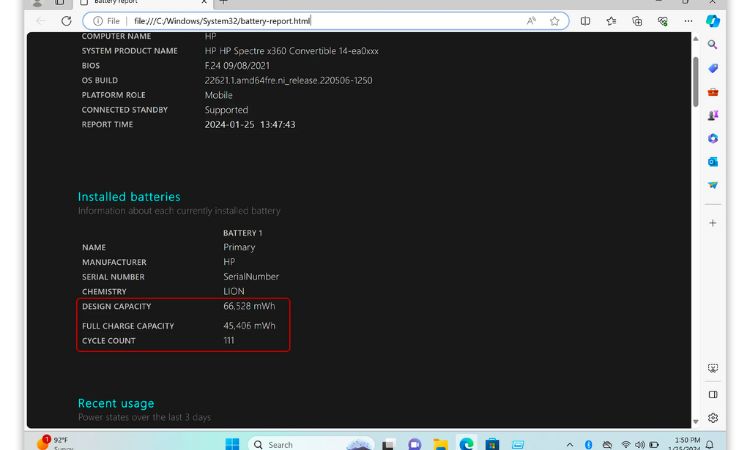
Task: Turn on Read aloud in address bar
Action: [531, 21]
